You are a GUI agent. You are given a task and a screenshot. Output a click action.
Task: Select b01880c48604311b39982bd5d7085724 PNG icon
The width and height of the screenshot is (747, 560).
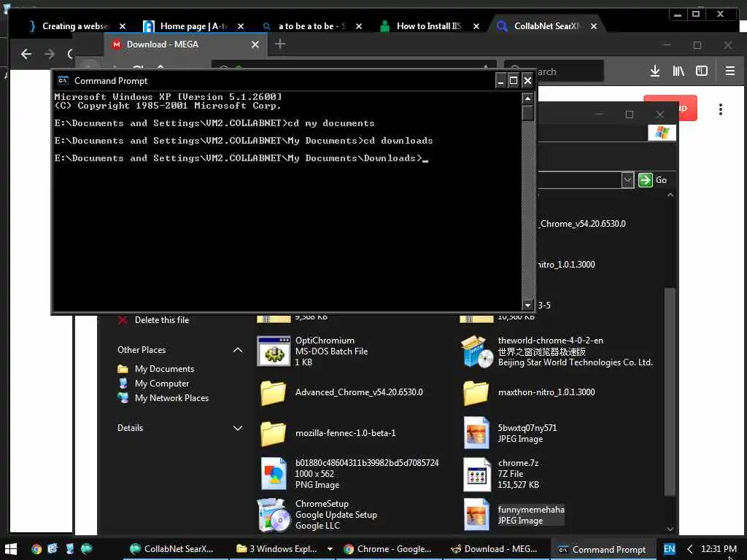[274, 473]
